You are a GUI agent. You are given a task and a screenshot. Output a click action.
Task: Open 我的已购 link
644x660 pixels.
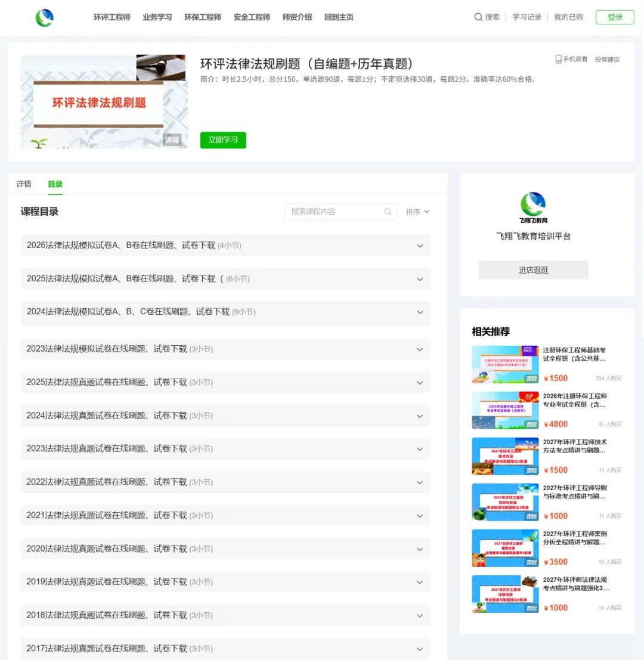tap(569, 17)
